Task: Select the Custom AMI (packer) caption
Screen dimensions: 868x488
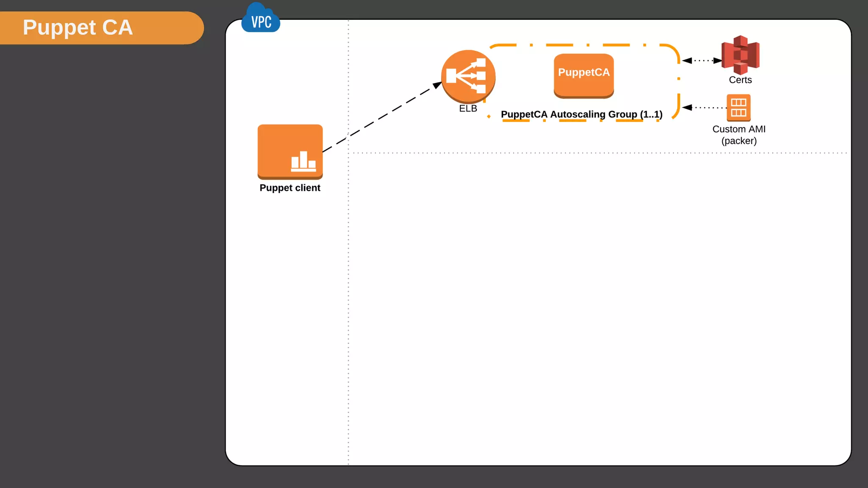Action: (739, 135)
